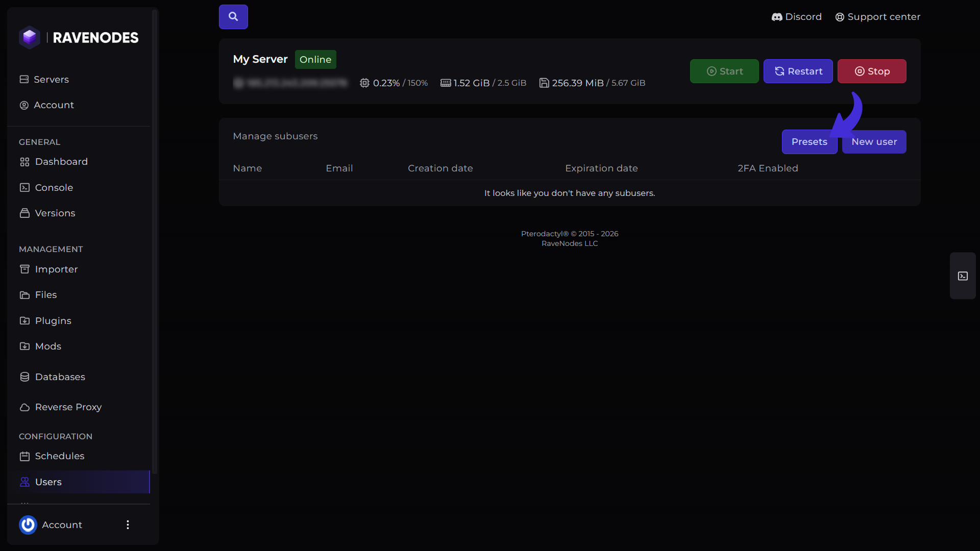Click the sidebar vertical scrollbar
Screen dimensions: 980x551
point(155,242)
